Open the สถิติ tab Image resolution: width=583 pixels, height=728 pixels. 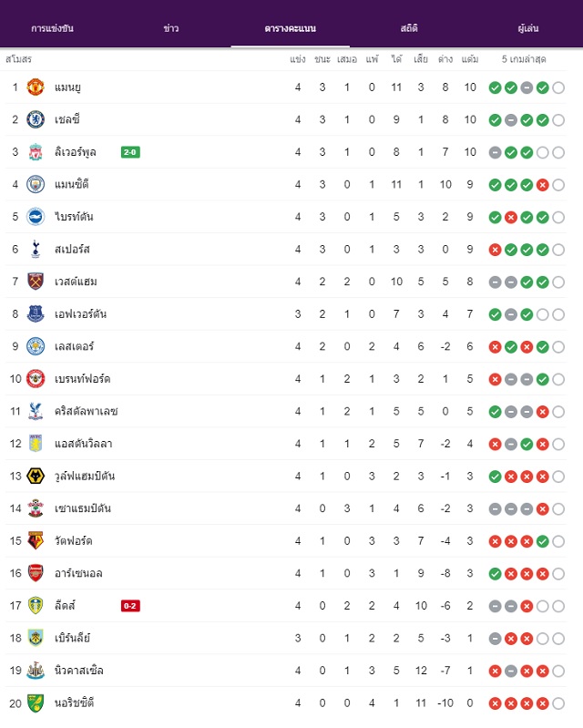(409, 28)
